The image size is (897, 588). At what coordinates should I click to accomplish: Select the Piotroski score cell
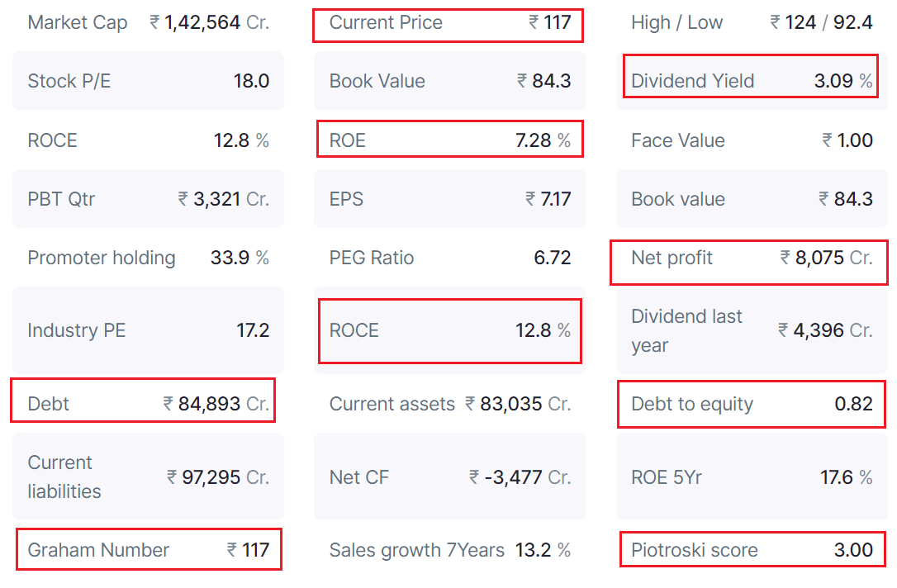coord(751,550)
